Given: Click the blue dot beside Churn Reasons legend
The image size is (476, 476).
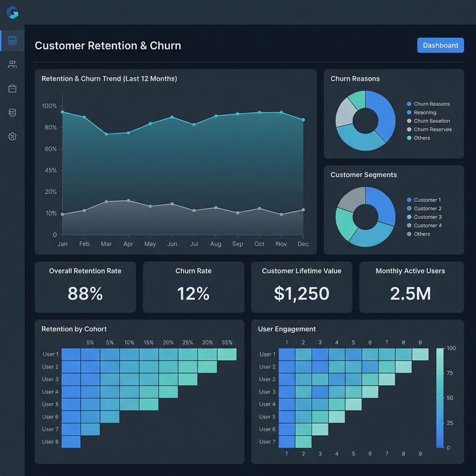Looking at the screenshot, I should [409, 104].
